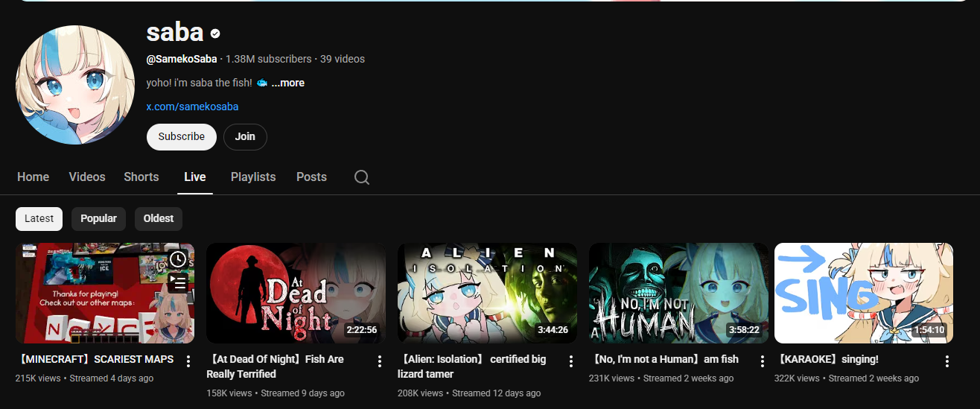Switch to the Posts tab
Viewport: 980px width, 409px height.
coord(311,177)
